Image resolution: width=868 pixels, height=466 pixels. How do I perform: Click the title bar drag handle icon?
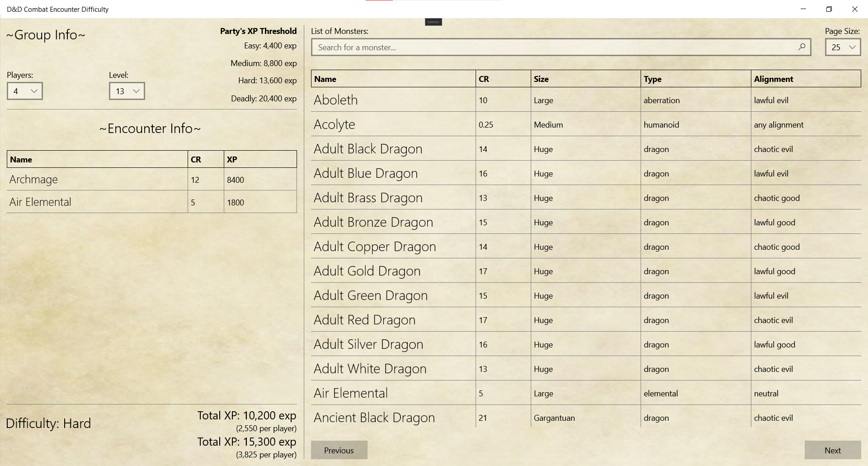point(433,22)
